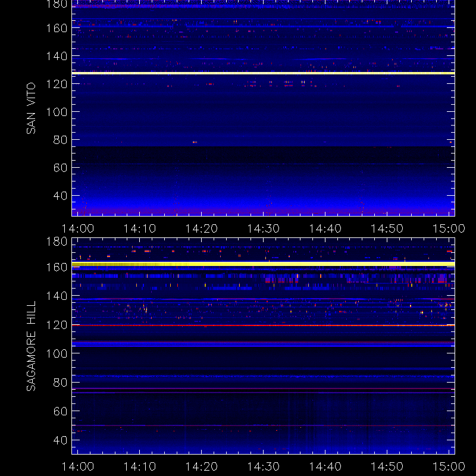Click the red line at 120 in the Sagamore Hill spectrogram
Image resolution: width=476 pixels, height=476 pixels.
(263, 325)
